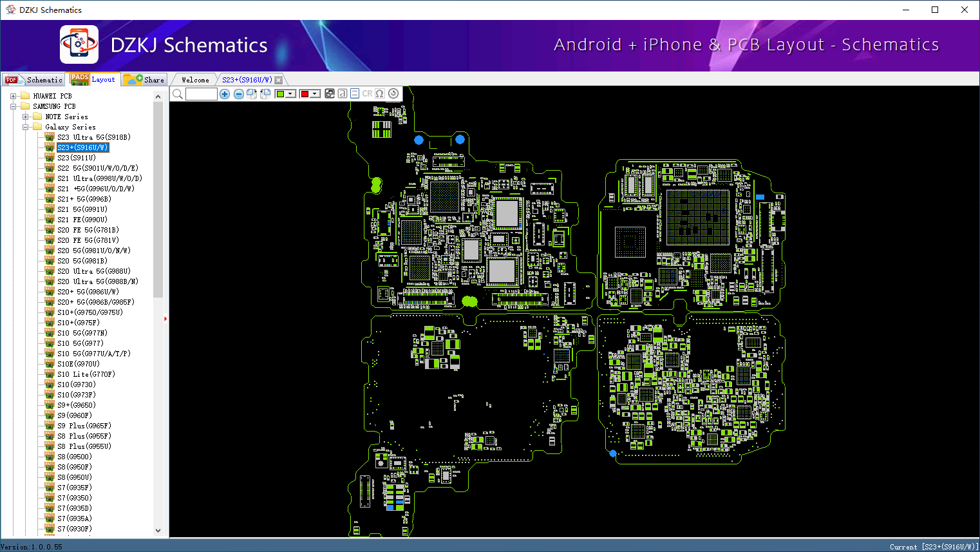
Task: Expand the NOTE Series node
Action: (x=25, y=117)
